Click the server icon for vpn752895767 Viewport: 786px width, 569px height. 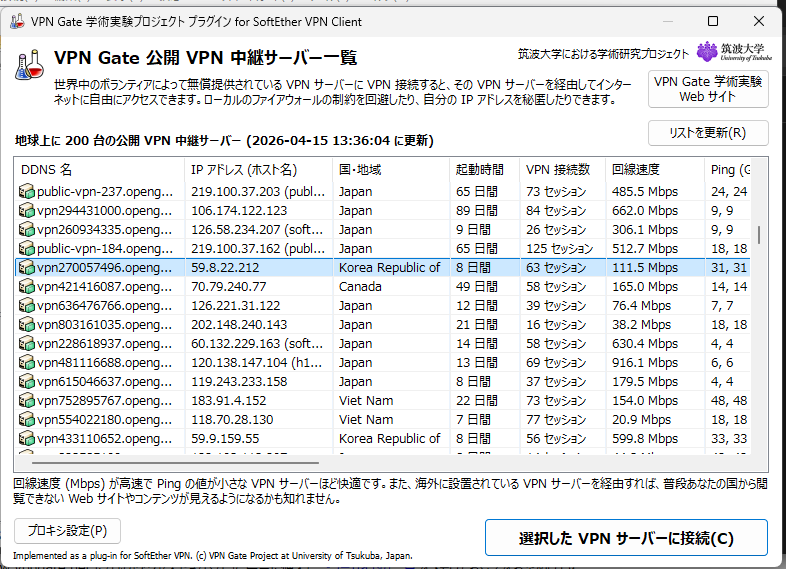[27, 400]
